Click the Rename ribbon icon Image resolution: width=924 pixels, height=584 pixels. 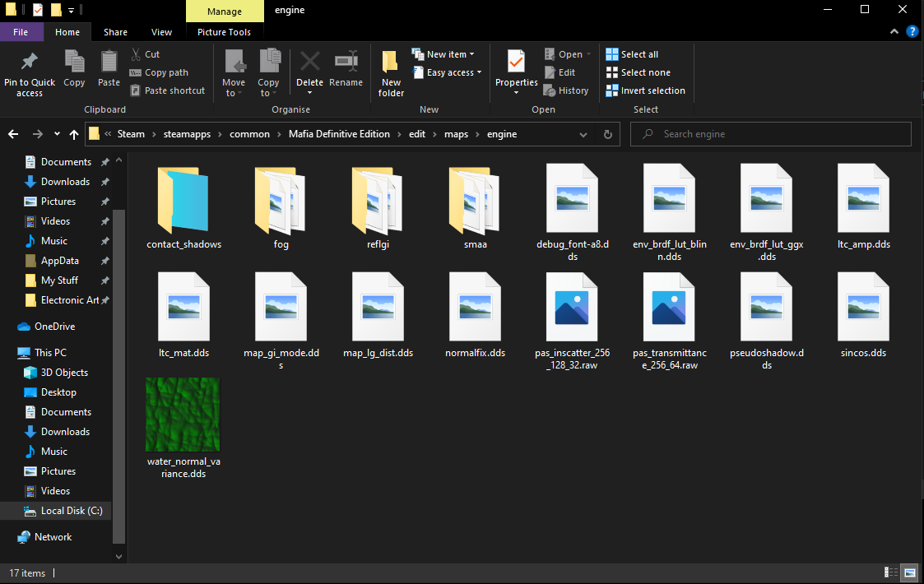click(346, 63)
